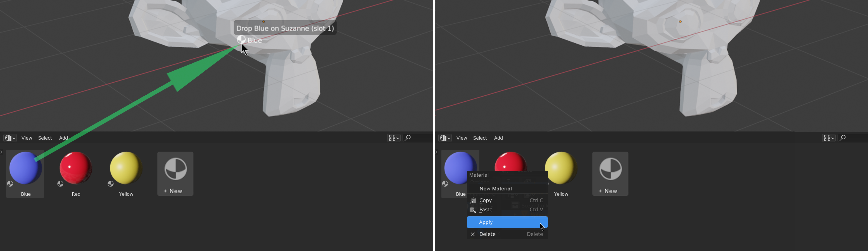Focus the search field in right screenshot

(853, 138)
